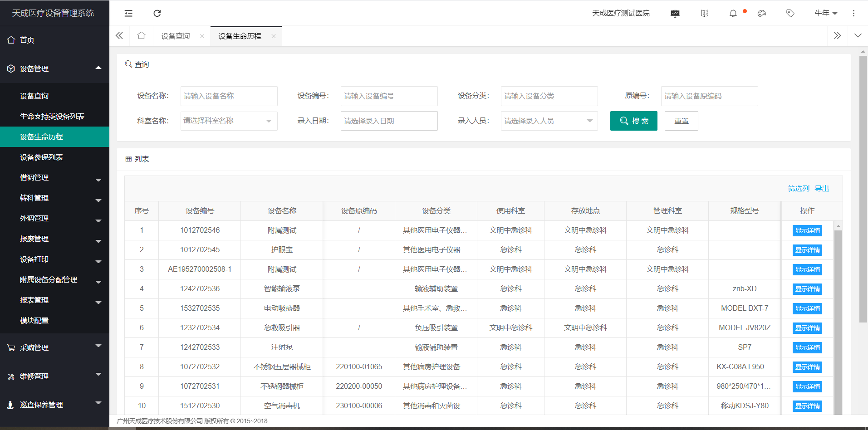Viewport: 868px width, 430px height.
Task: Expand 采购管理 section
Action: (54, 347)
